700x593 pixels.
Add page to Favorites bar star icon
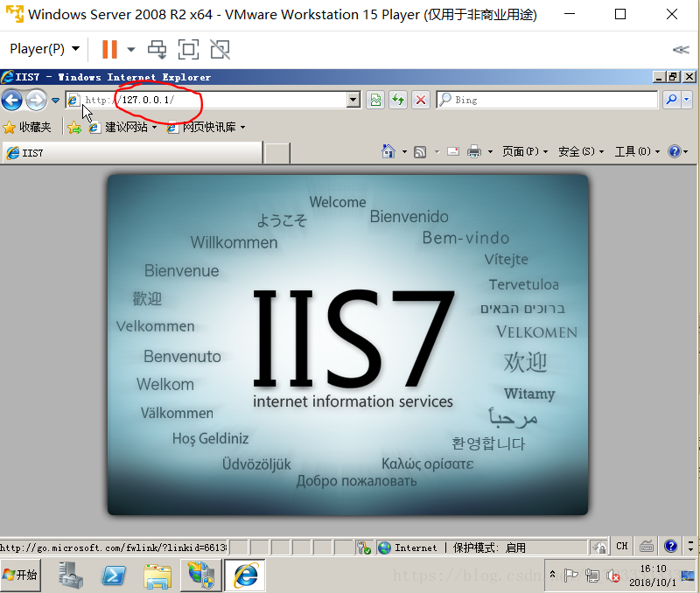pyautogui.click(x=74, y=128)
